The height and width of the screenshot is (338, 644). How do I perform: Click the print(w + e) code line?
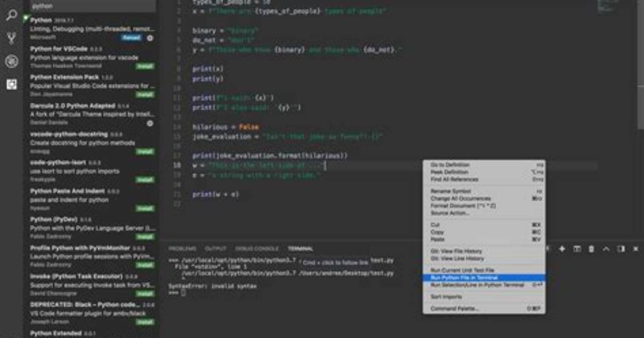[215, 194]
